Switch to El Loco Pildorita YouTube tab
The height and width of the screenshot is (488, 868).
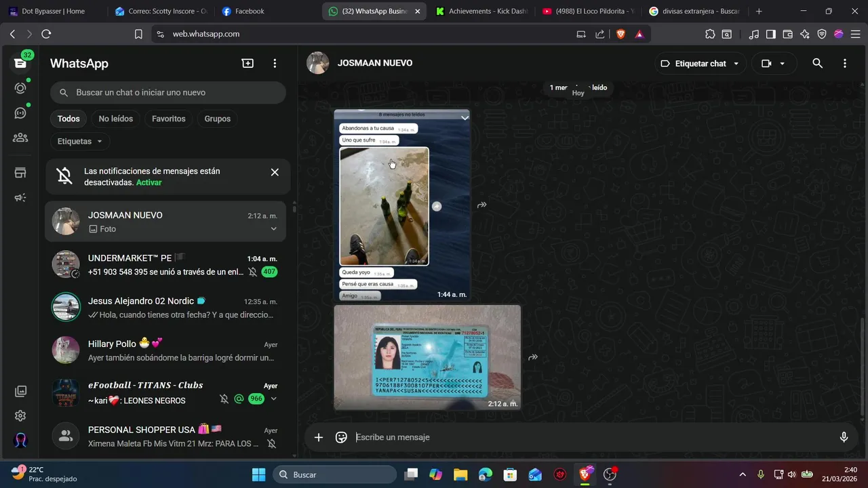point(588,11)
